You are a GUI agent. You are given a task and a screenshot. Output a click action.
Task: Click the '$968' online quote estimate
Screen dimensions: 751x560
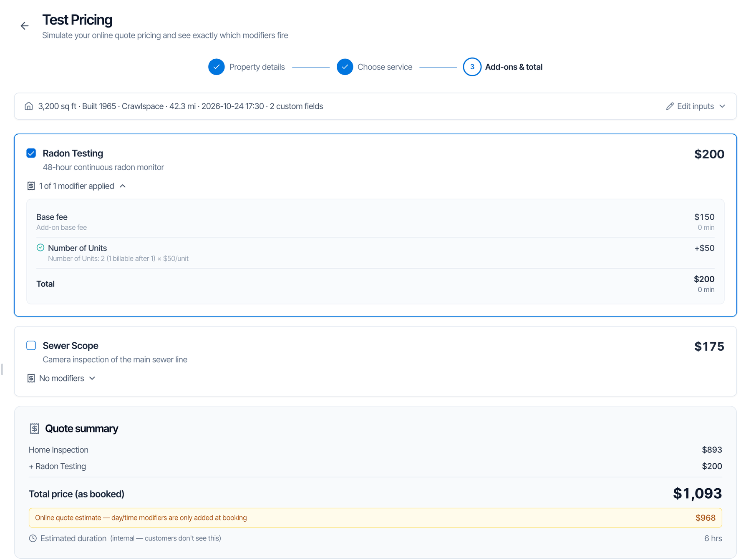(706, 518)
